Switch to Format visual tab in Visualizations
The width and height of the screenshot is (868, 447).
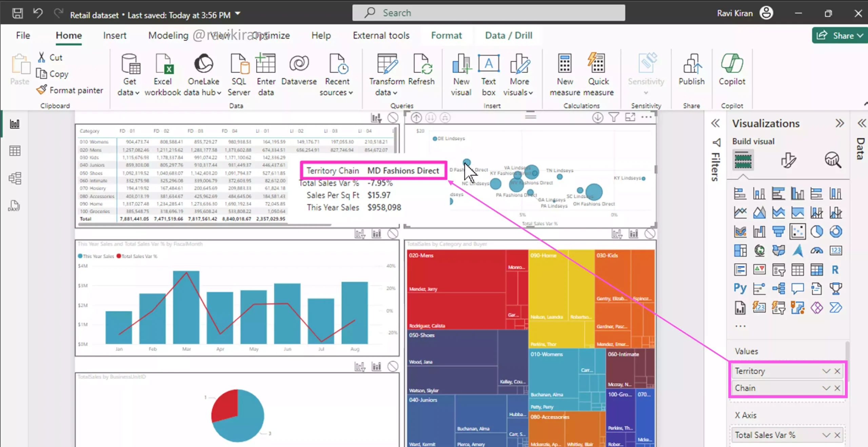click(x=788, y=160)
